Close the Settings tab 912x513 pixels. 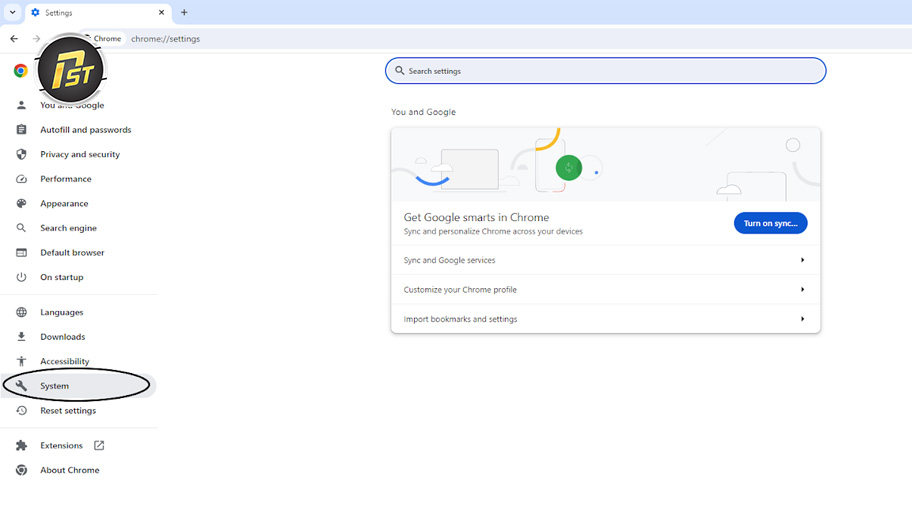coord(161,12)
